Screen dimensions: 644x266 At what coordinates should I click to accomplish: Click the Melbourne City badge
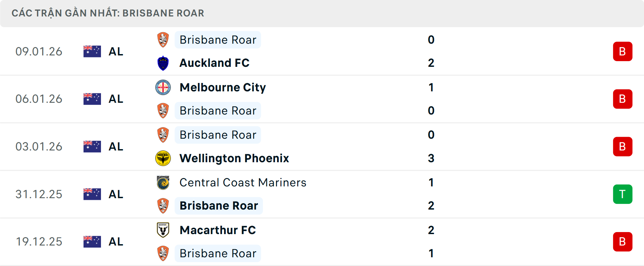point(163,87)
